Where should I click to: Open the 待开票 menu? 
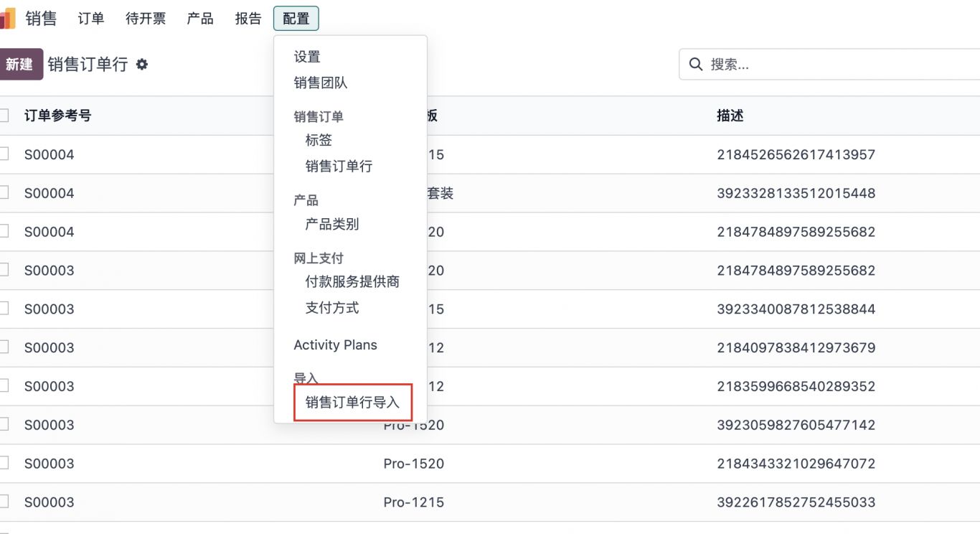[x=146, y=19]
